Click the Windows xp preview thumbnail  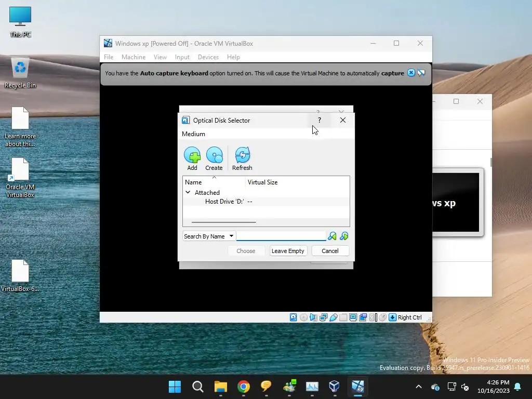click(x=456, y=202)
